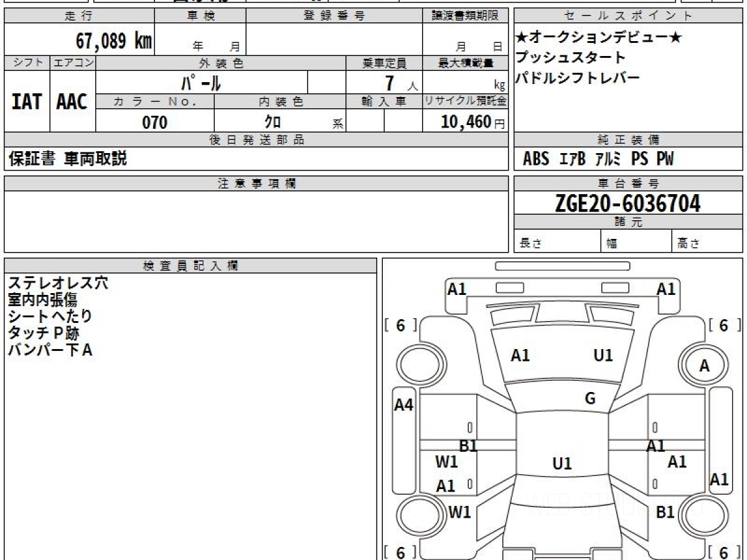Select the シートへたり inspector note
This screenshot has height=560, width=747.
point(50,317)
